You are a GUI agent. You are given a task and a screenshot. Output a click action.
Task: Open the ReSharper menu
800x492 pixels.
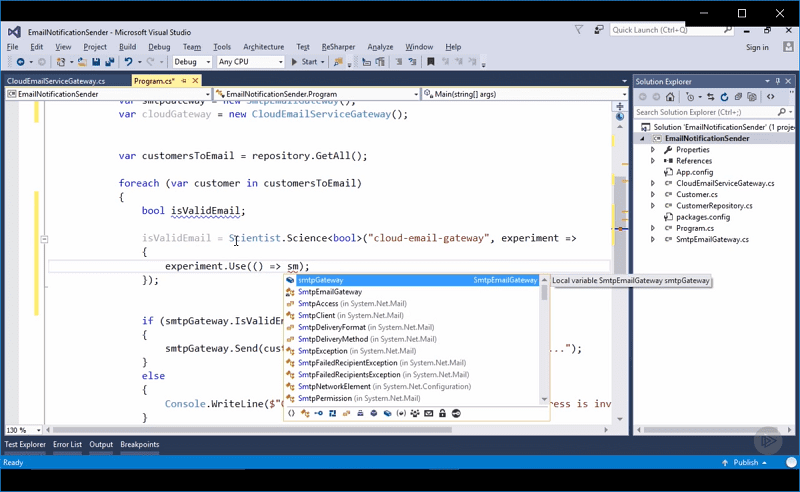point(338,47)
